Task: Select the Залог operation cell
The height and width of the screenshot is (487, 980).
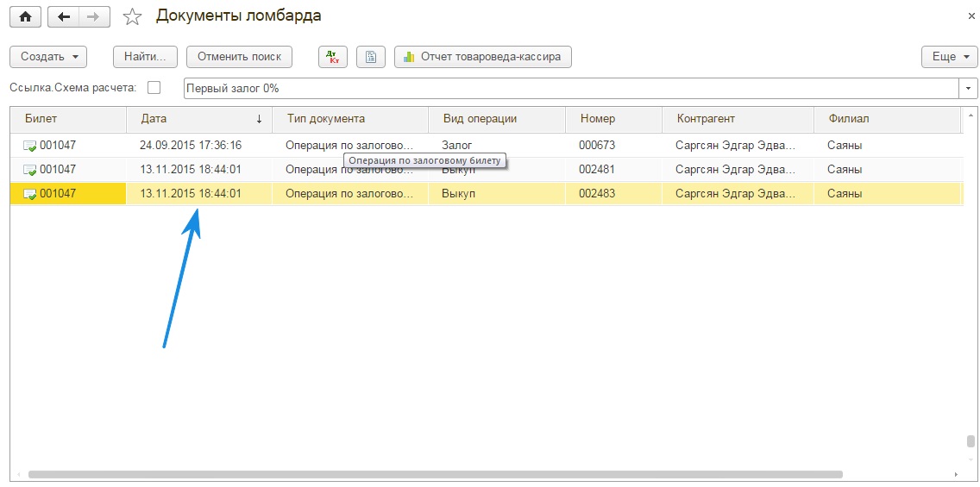Action: click(x=497, y=146)
